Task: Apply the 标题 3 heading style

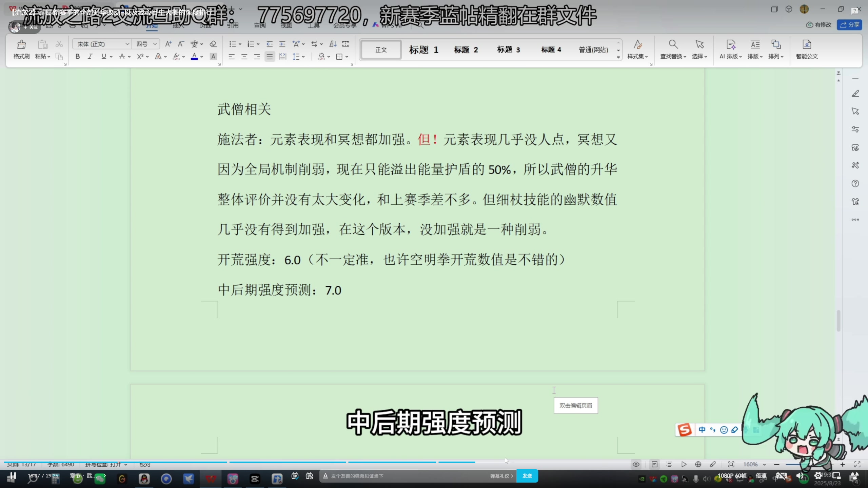Action: (508, 50)
